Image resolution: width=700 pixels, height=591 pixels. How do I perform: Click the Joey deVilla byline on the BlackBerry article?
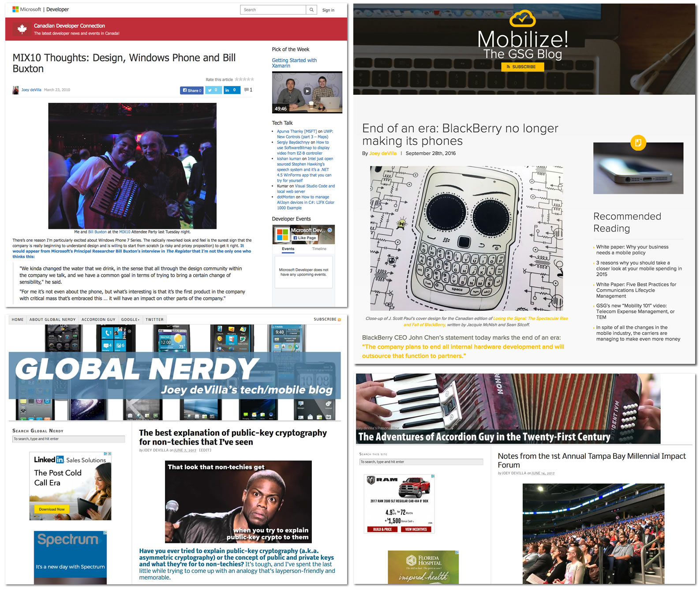382,153
